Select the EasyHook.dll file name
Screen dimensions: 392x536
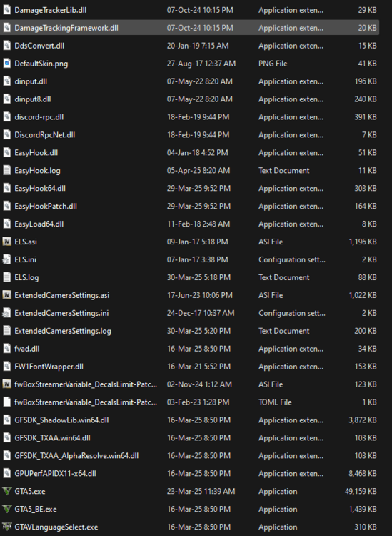36,152
